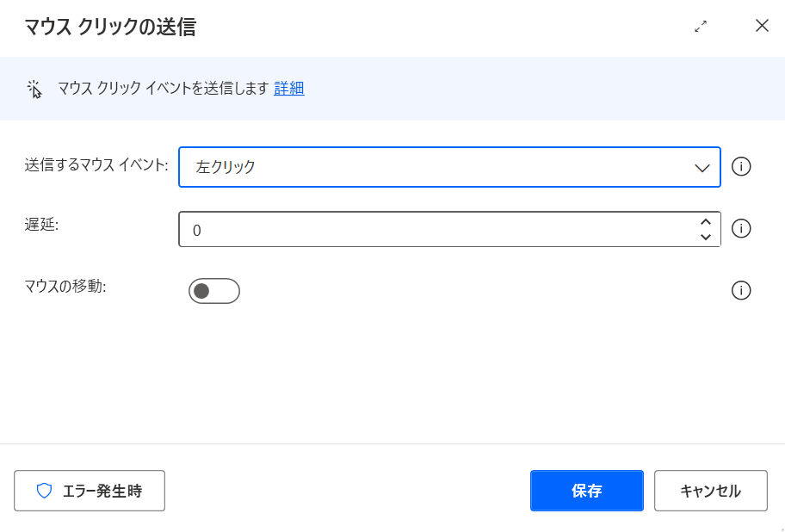This screenshot has height=532, width=785.
Task: Click the mouse cursor icon in the banner
Action: click(34, 89)
